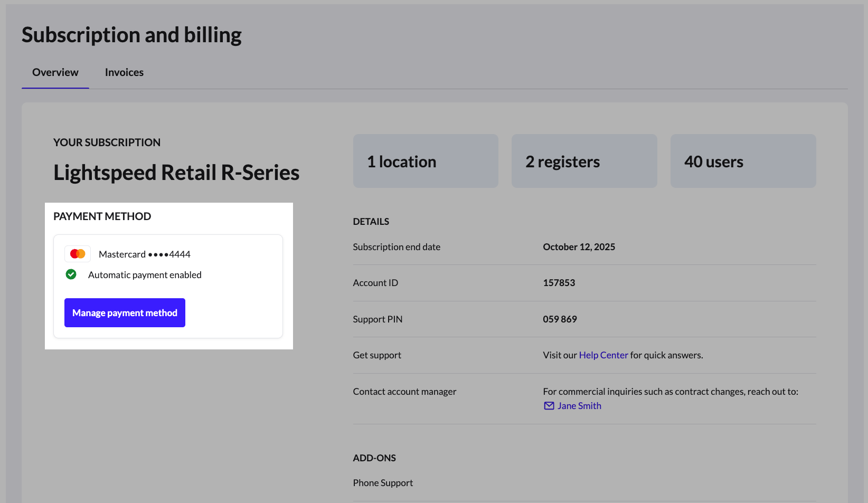868x503 pixels.
Task: Click the Phone Support add-on row
Action: [x=383, y=483]
